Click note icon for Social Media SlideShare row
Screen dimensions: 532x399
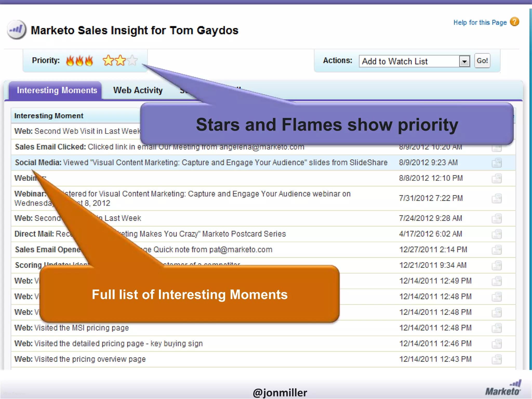(x=497, y=163)
